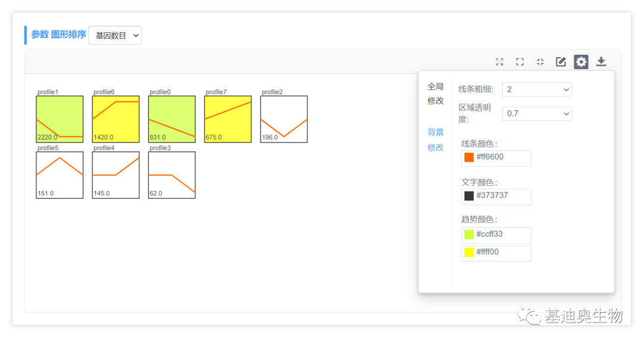Click the #373737 color input field
Image resolution: width=644 pixels, height=344 pixels.
(496, 197)
